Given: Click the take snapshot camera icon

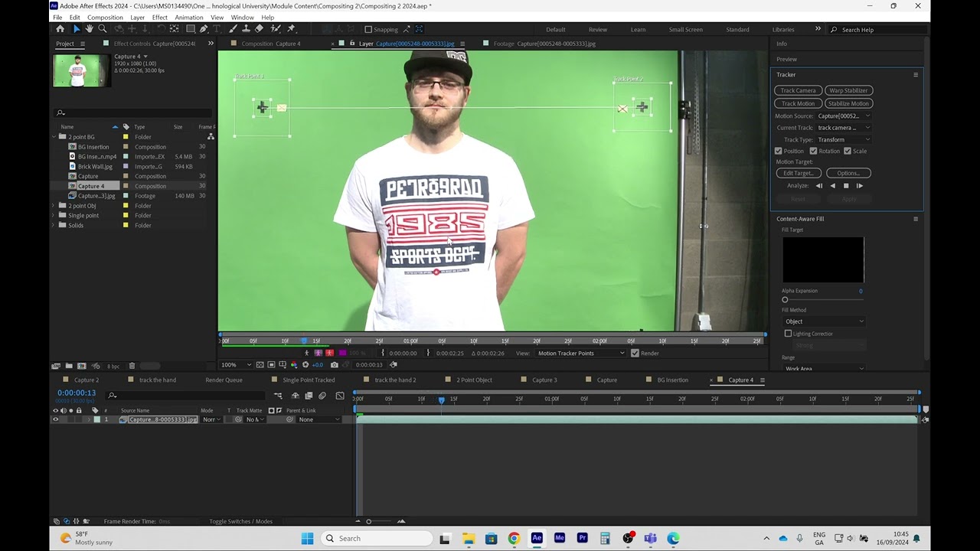Looking at the screenshot, I should tap(334, 365).
